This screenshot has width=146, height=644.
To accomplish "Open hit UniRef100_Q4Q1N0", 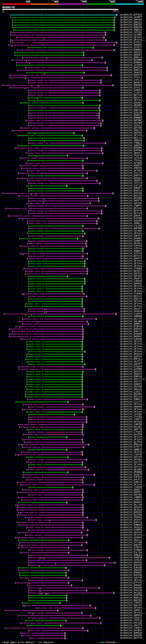I will [x=131, y=588].
